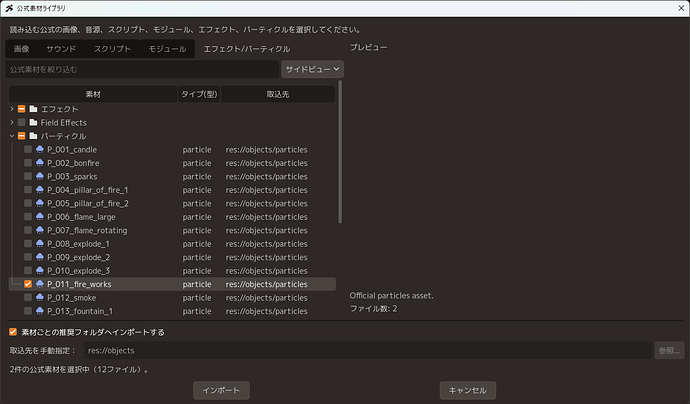Expand the エフェクト folder
690x404 pixels.
click(12, 109)
